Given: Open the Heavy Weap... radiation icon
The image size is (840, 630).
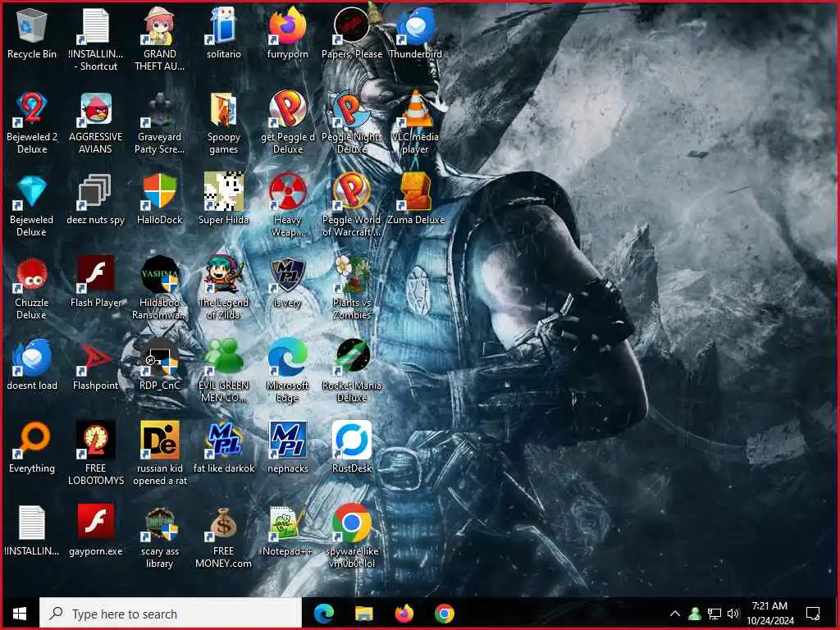Looking at the screenshot, I should pyautogui.click(x=288, y=206).
